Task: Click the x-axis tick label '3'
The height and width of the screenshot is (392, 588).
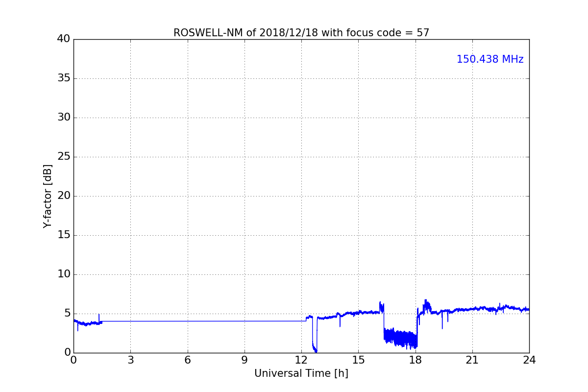Action: [130, 360]
